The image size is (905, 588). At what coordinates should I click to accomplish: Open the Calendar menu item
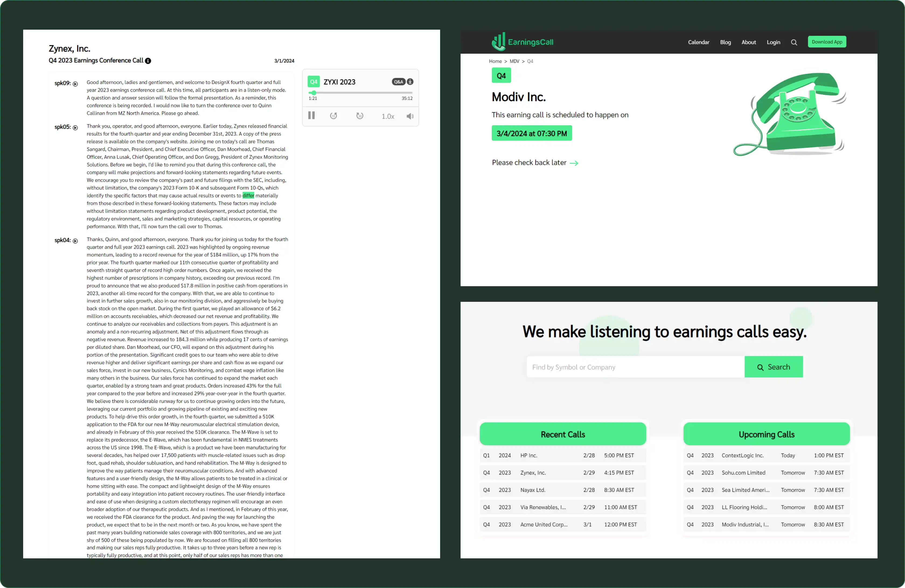click(698, 42)
